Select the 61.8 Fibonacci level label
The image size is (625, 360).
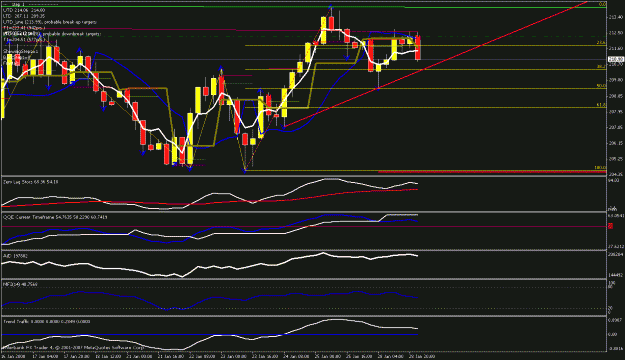(x=601, y=105)
